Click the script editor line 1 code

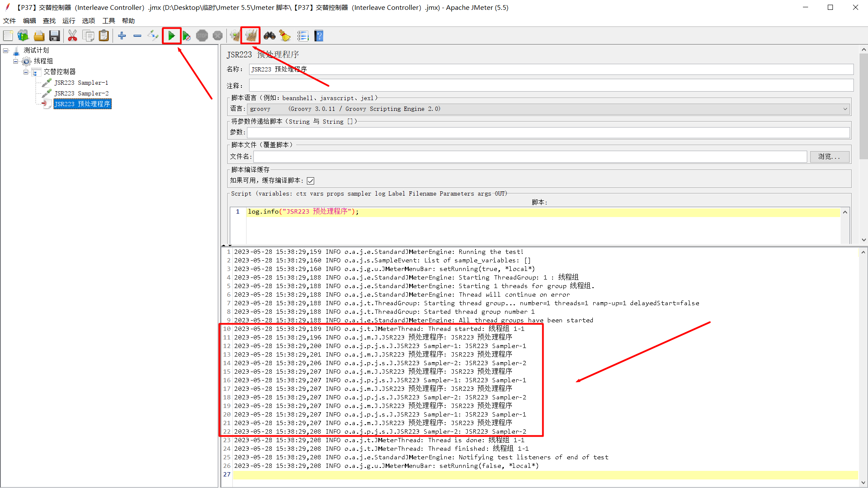pyautogui.click(x=303, y=212)
